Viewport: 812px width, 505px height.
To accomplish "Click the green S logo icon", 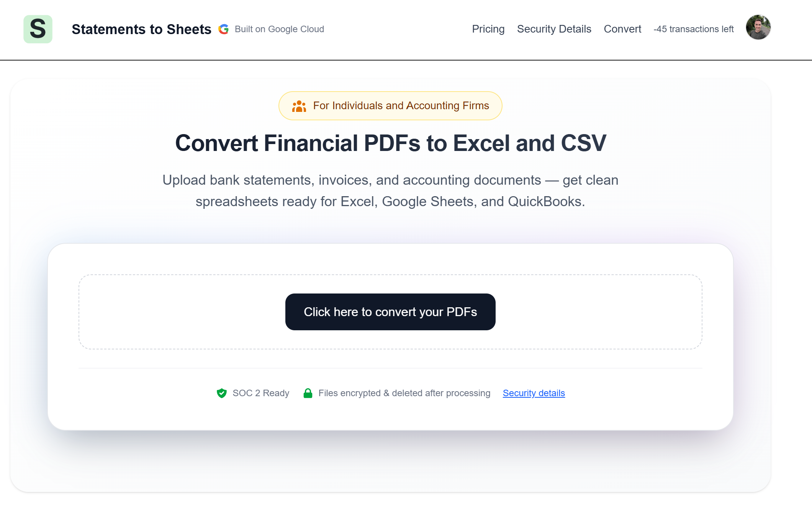I will 38,29.
